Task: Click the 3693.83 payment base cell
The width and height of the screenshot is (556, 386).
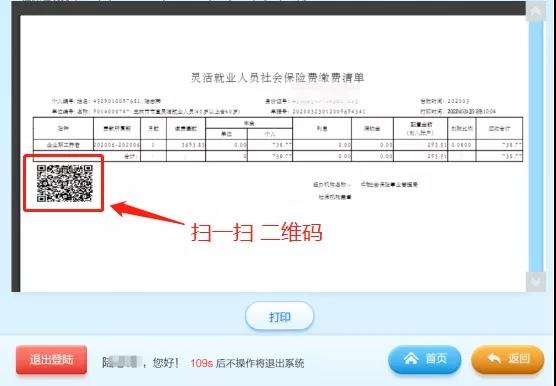Action: pos(186,145)
